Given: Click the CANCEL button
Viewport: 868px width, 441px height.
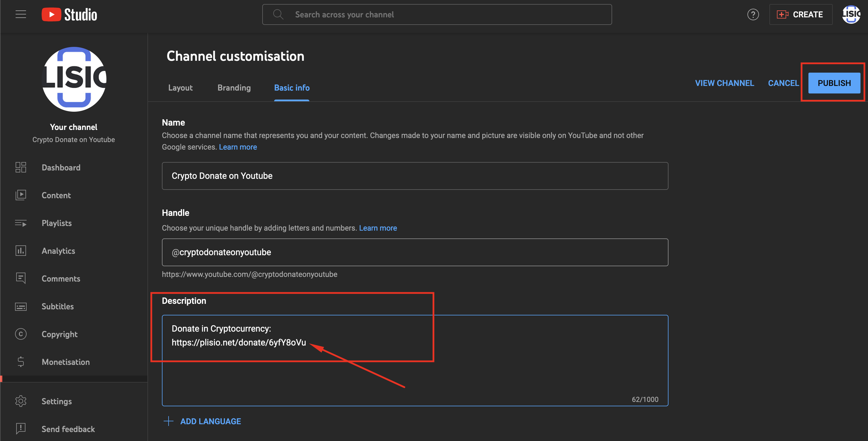Looking at the screenshot, I should 783,83.
